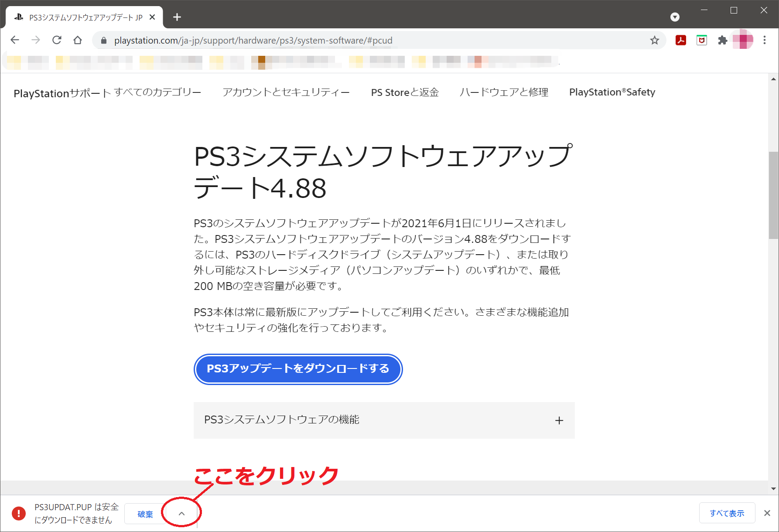The width and height of the screenshot is (779, 532).
Task: Maximize the browser window
Action: [734, 10]
